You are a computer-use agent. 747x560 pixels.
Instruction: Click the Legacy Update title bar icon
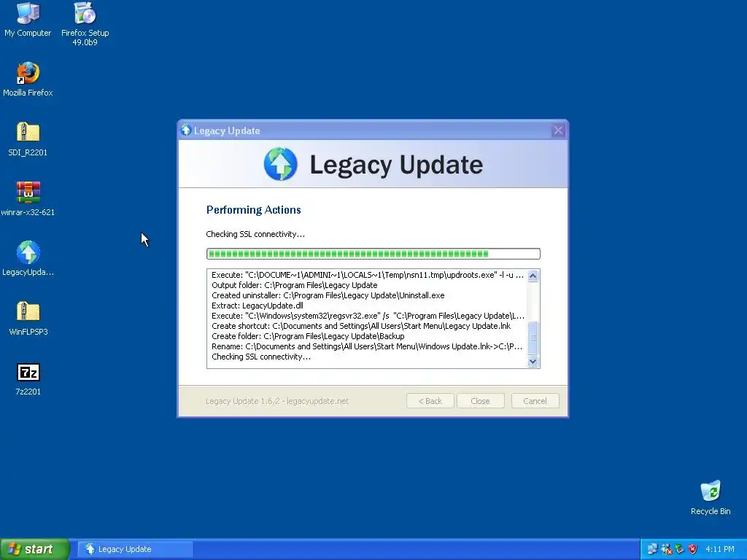click(186, 130)
